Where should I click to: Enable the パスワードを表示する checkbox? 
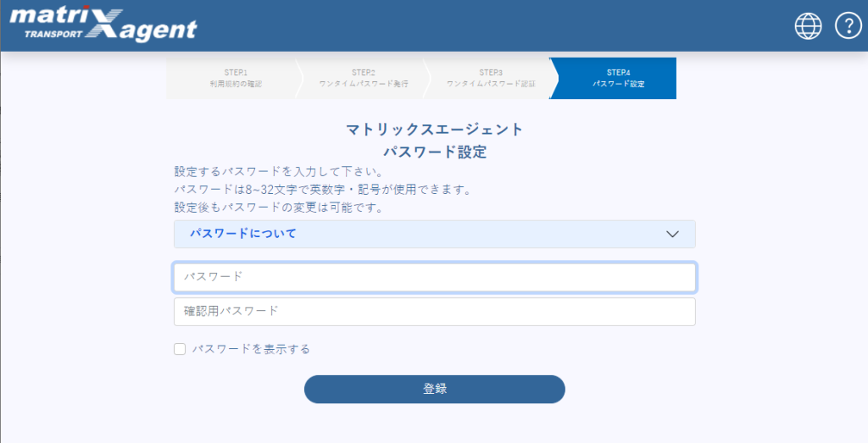pyautogui.click(x=180, y=349)
